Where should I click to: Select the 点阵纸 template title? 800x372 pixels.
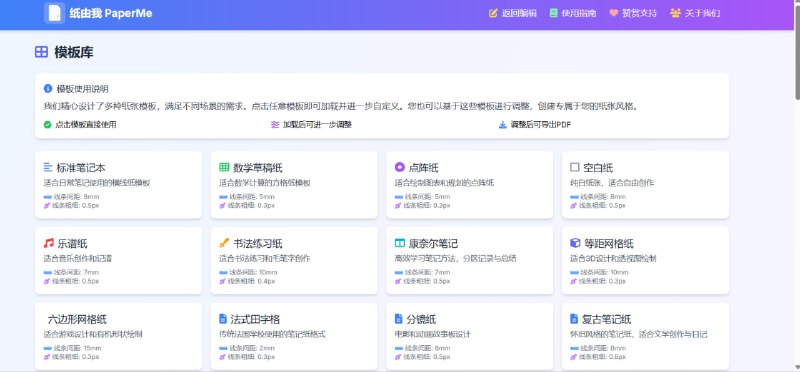point(423,167)
